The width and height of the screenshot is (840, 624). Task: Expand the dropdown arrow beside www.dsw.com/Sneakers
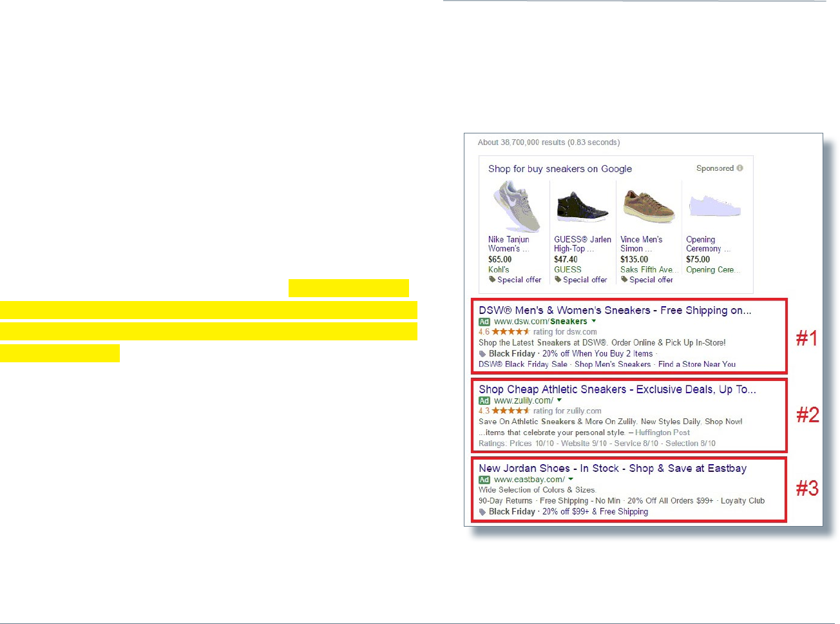pos(594,321)
